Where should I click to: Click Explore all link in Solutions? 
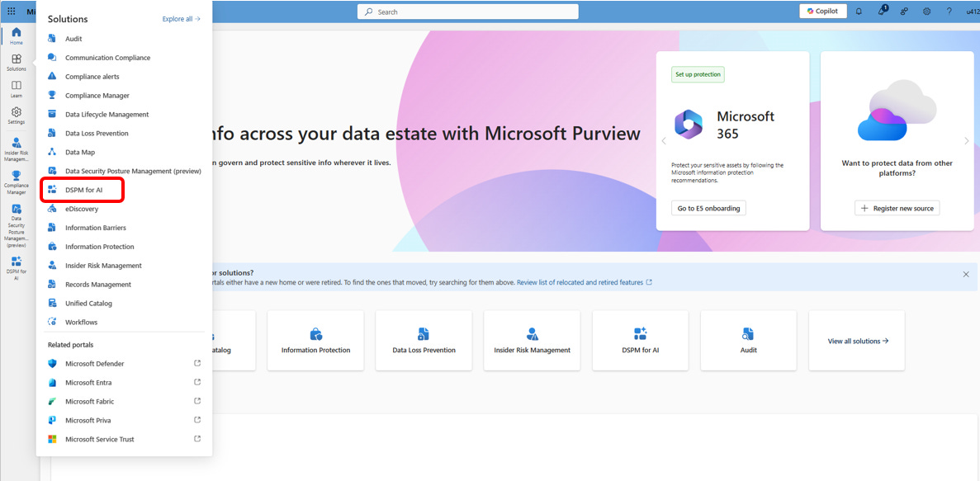182,19
